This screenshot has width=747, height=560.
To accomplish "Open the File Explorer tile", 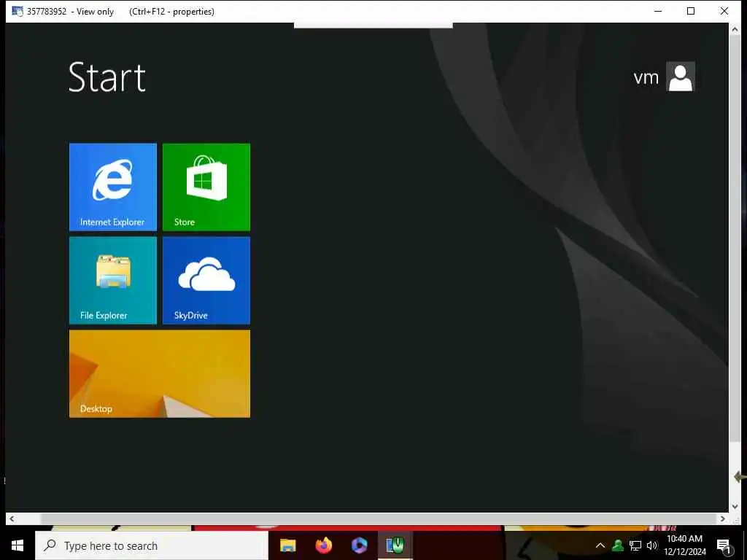I will tap(113, 281).
